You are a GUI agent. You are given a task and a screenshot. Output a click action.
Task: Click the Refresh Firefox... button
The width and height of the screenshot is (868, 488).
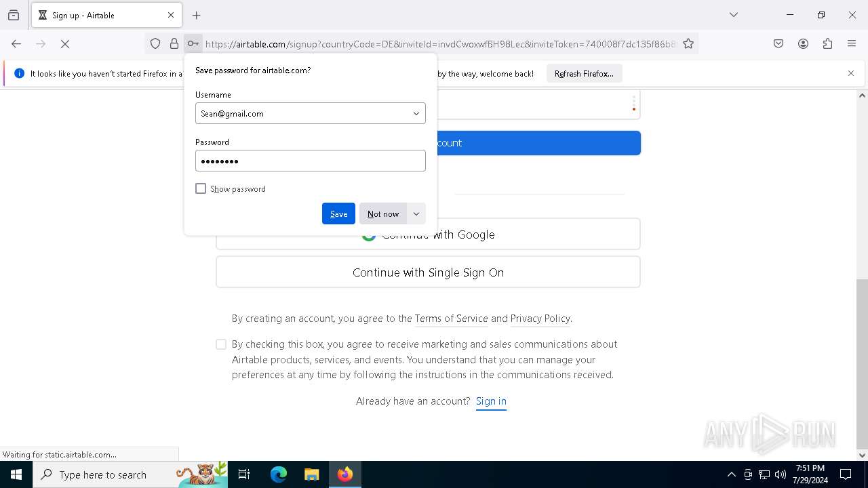[x=584, y=73]
